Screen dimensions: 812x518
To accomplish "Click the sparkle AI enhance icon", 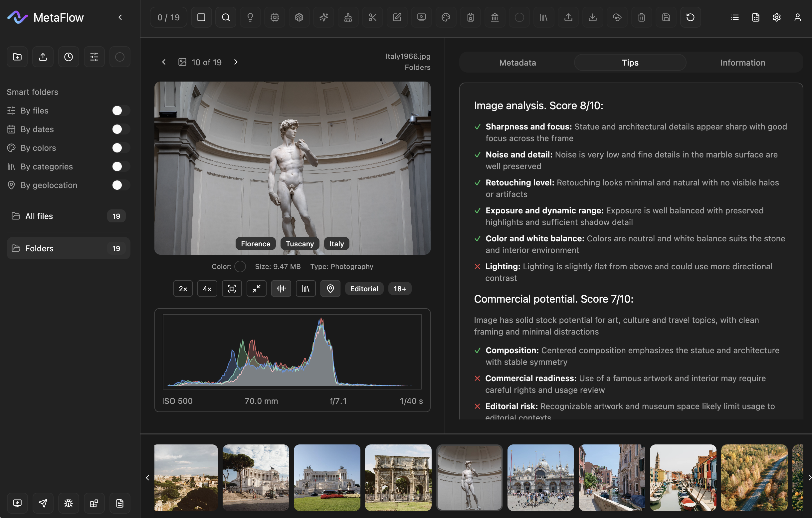I will pyautogui.click(x=323, y=17).
